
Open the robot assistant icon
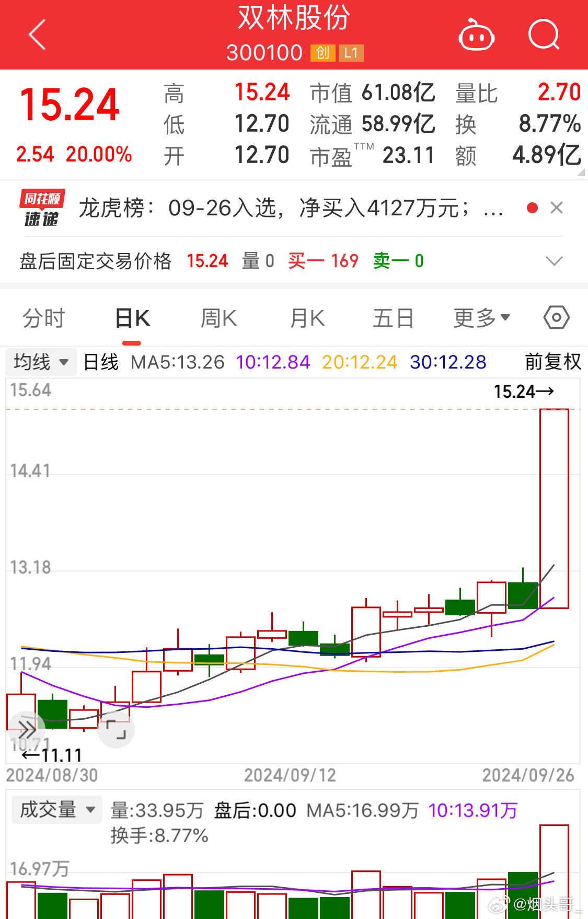coord(476,35)
